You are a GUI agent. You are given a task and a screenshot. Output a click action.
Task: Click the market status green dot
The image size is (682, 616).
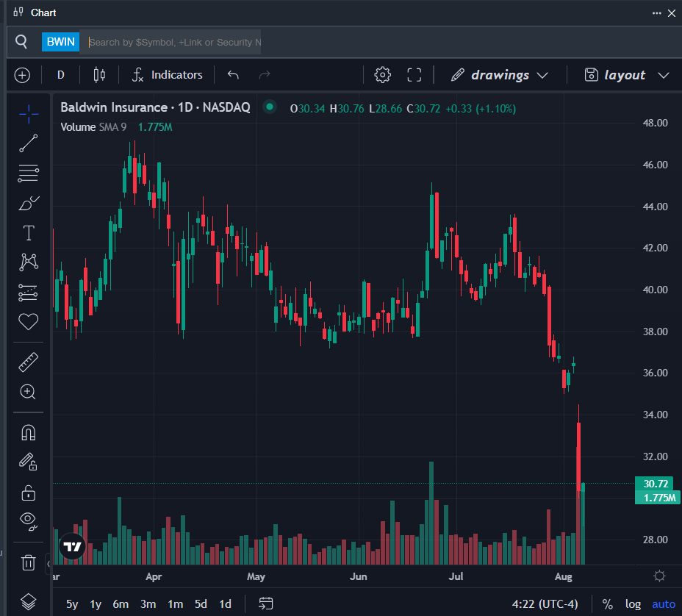(270, 107)
